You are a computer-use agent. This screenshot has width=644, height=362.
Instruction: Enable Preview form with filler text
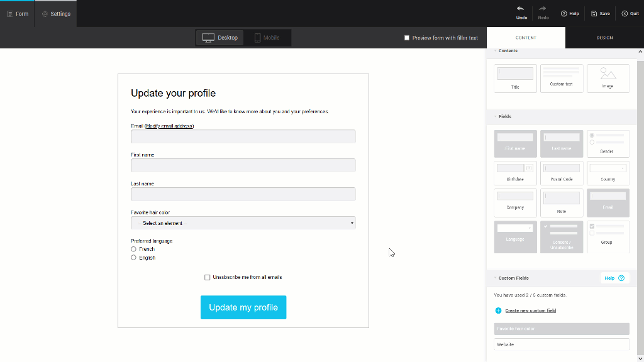pyautogui.click(x=407, y=37)
